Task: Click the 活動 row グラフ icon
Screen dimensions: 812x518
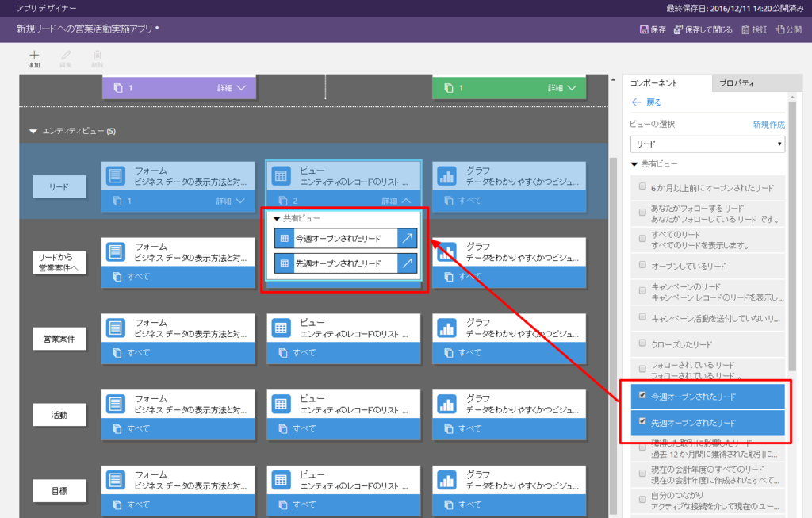Action: point(447,404)
